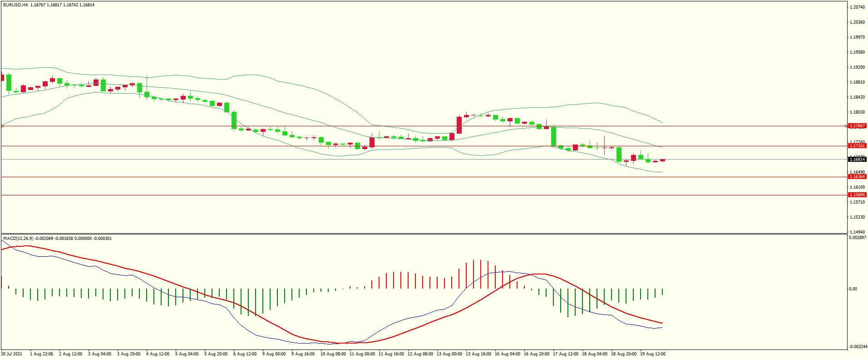The height and width of the screenshot is (359, 868).
Task: Click the 1.18420 price scale value
Action: point(857,97)
